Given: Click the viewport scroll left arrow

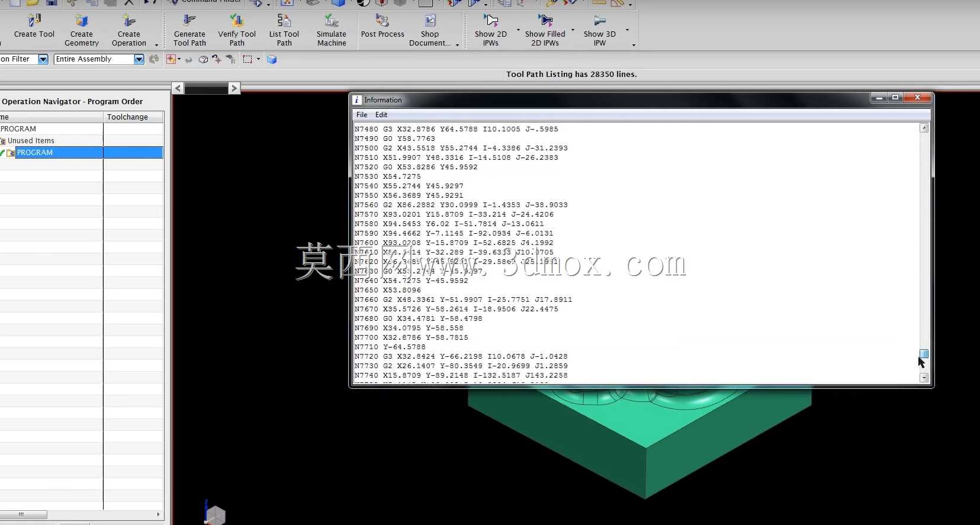Looking at the screenshot, I should [178, 88].
